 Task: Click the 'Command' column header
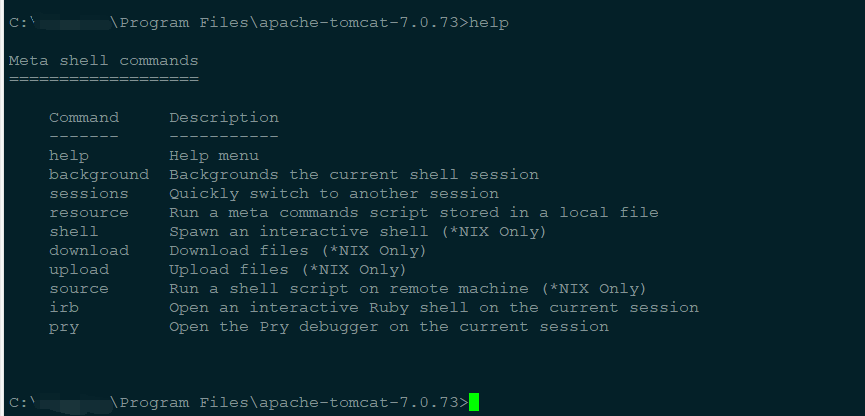click(x=84, y=118)
